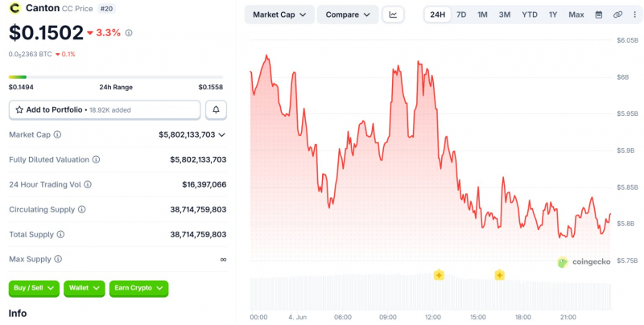Viewport: 644px width, 325px height.
Task: Click the link icon above the chart
Action: pyautogui.click(x=617, y=14)
